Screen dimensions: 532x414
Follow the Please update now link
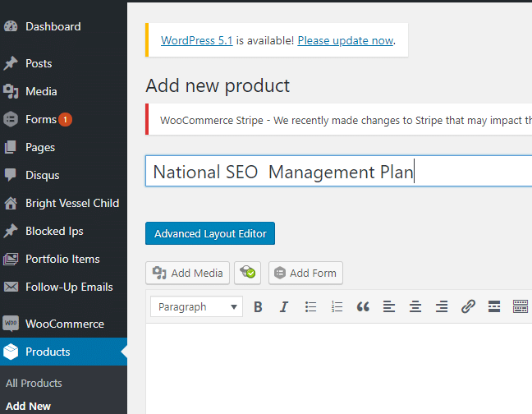click(346, 40)
